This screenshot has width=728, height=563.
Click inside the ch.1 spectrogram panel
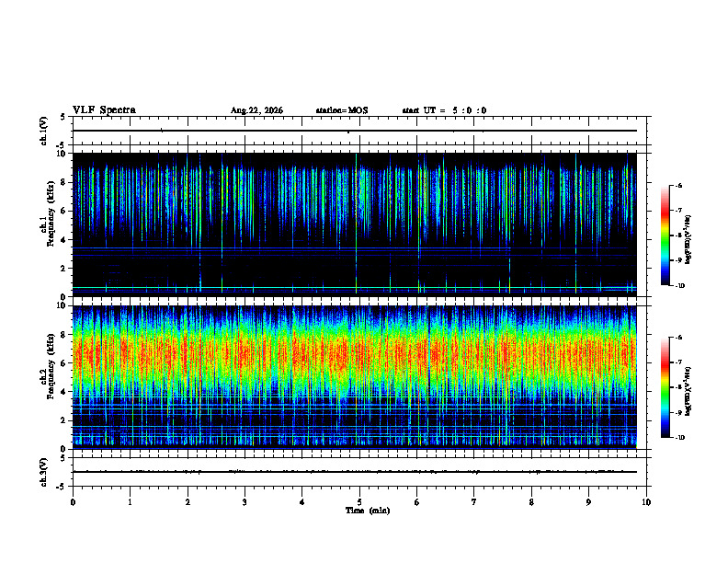(x=354, y=224)
